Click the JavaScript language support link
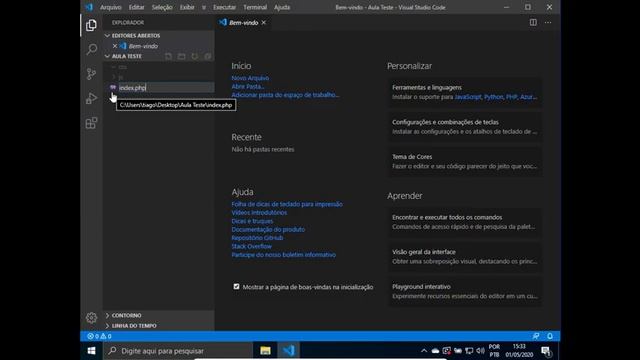The width and height of the screenshot is (640, 360). pos(468,97)
